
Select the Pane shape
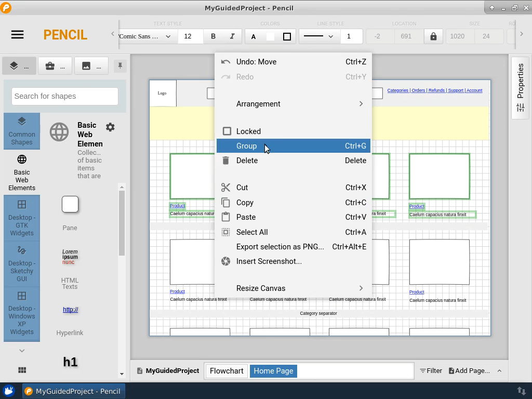click(70, 205)
